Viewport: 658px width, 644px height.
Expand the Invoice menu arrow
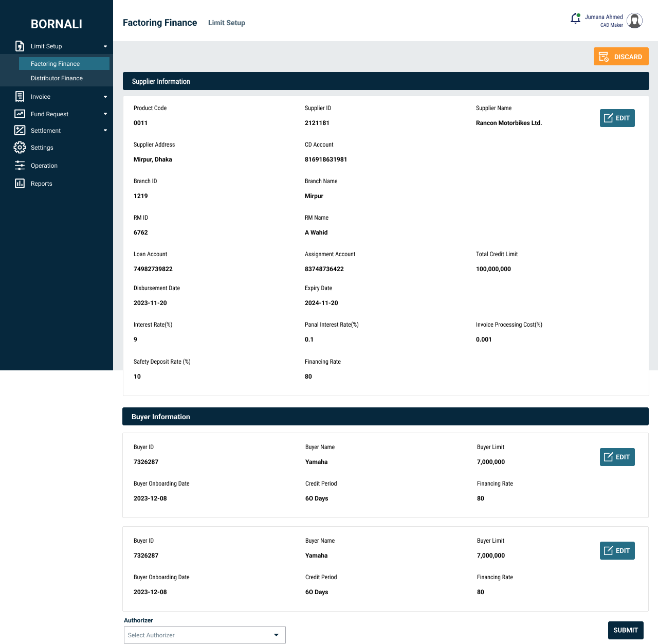coord(105,97)
